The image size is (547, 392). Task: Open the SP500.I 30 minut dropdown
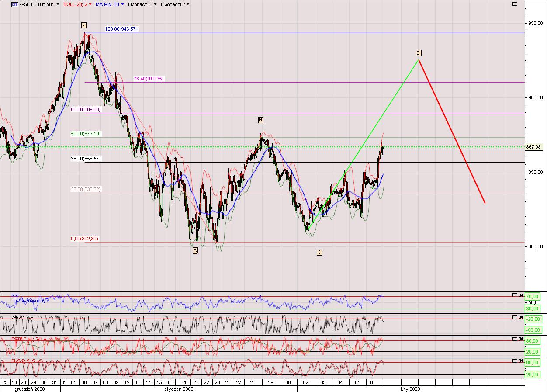(58, 4)
